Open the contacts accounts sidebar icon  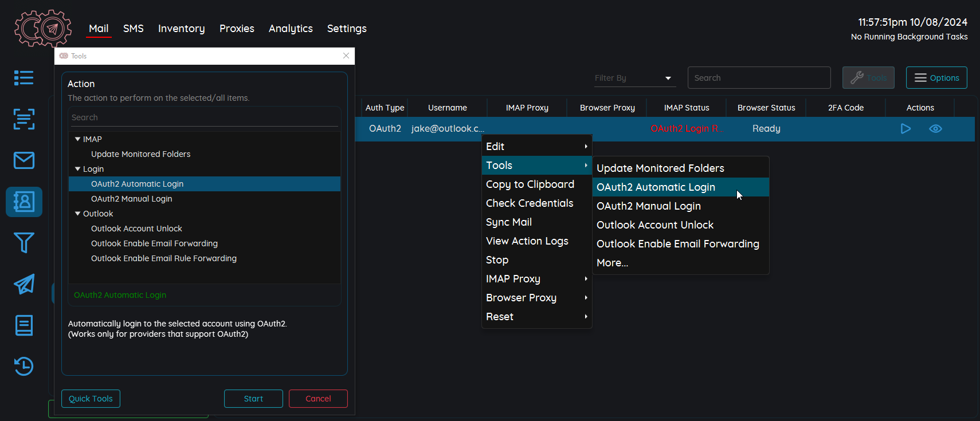23,202
